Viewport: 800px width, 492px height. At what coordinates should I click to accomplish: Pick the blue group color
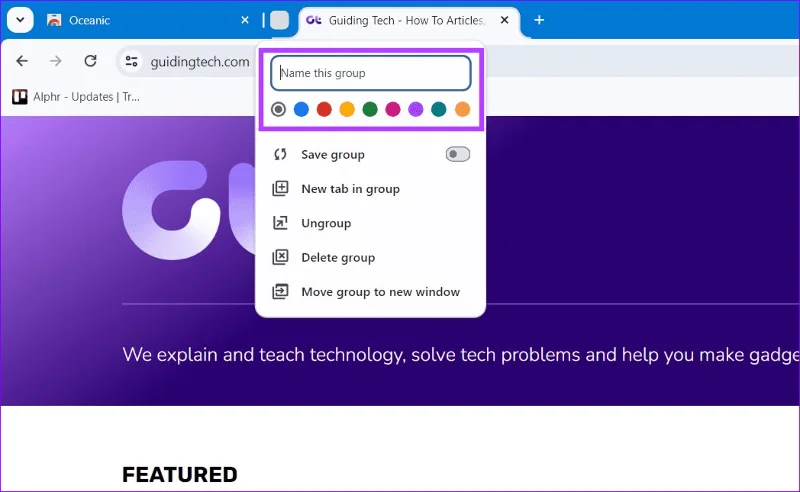click(x=301, y=109)
